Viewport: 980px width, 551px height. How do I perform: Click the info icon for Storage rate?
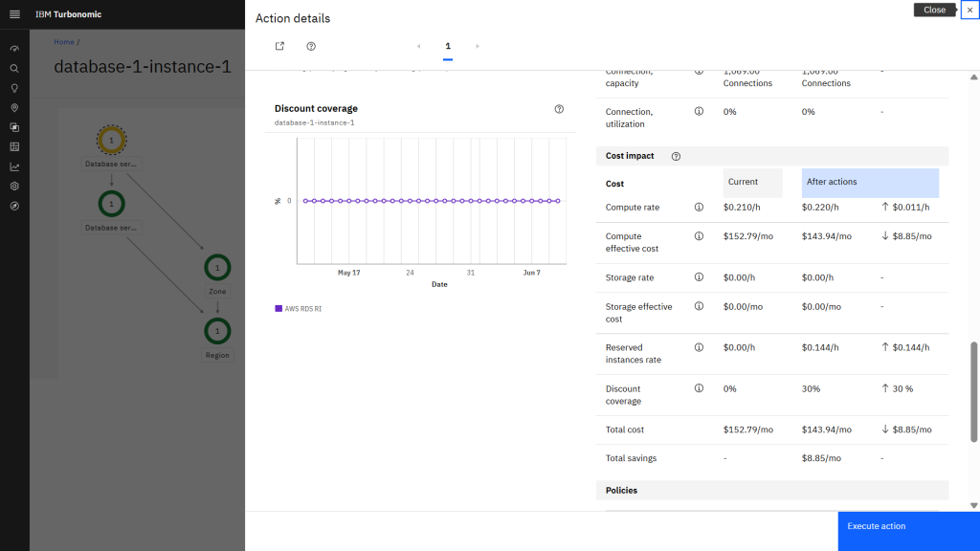click(x=699, y=276)
